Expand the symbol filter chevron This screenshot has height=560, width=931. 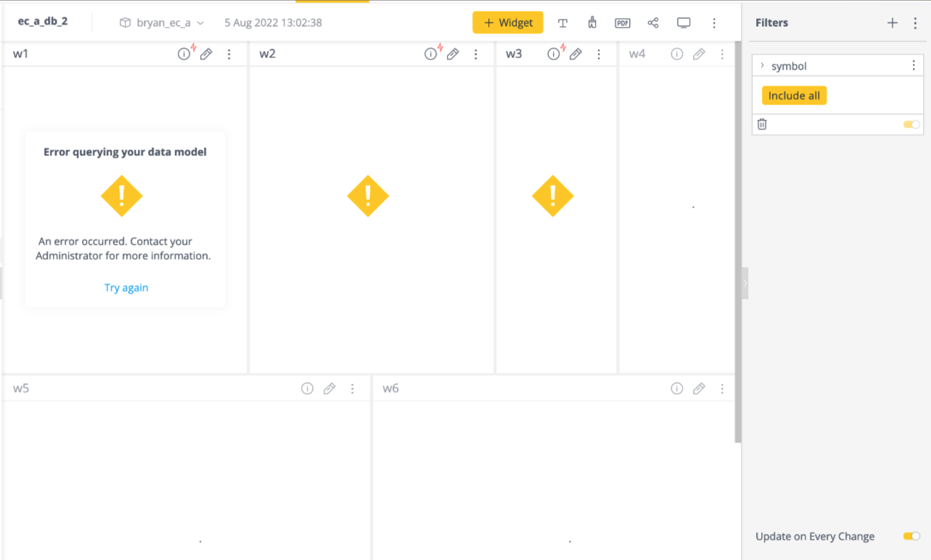pos(762,66)
